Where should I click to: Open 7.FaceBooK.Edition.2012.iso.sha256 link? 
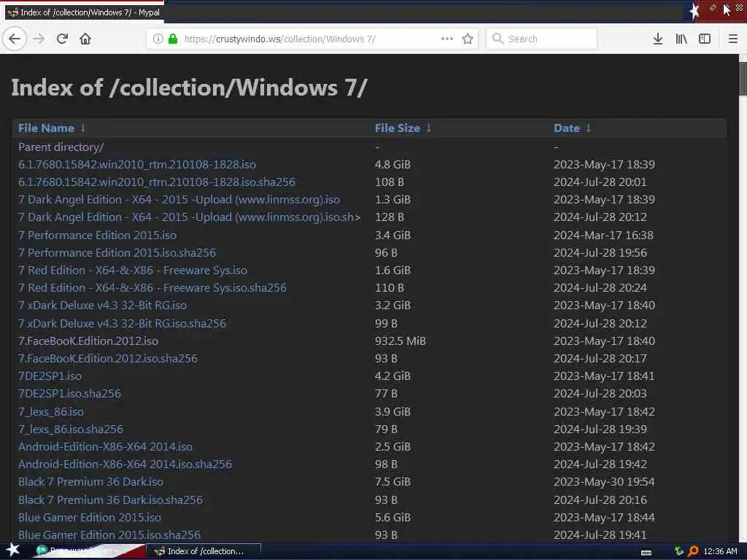tap(108, 359)
